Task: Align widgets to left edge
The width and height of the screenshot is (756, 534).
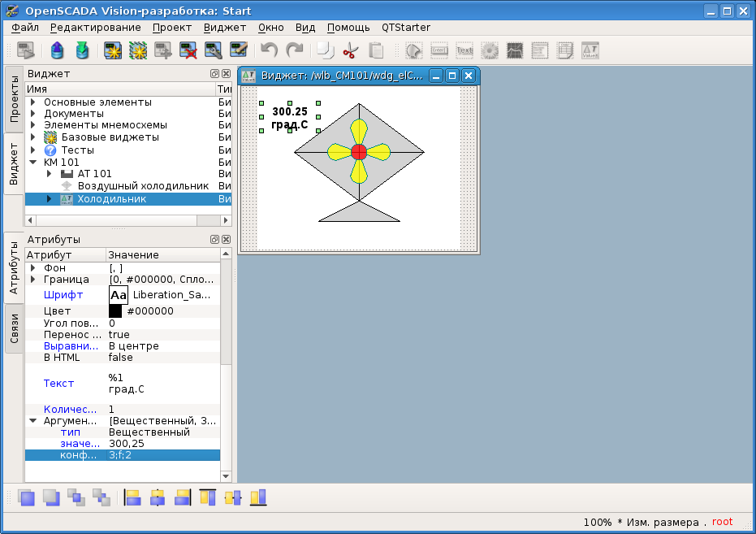Action: [132, 497]
